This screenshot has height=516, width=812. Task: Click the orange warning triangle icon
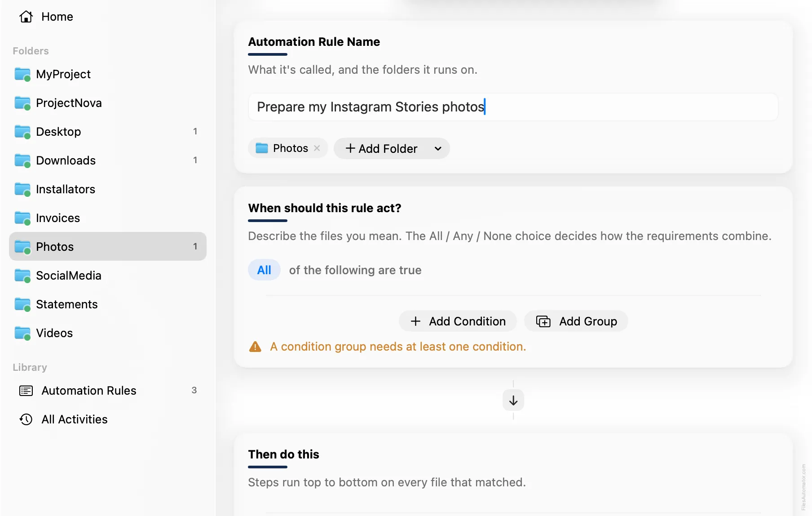pos(255,347)
